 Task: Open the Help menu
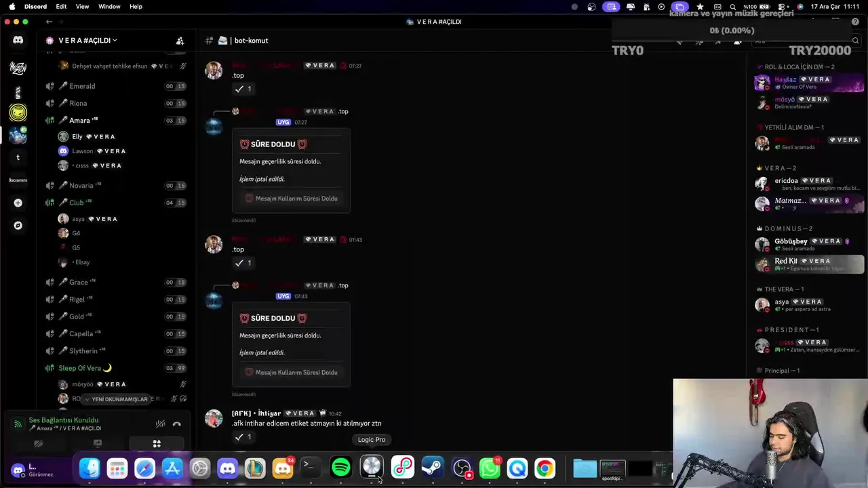point(136,7)
